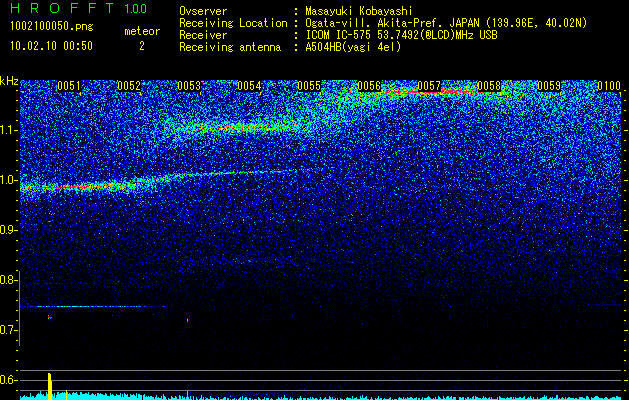Click the 1.1 kHz axis label
Viewport: 629px width, 400px height.
tap(8, 130)
